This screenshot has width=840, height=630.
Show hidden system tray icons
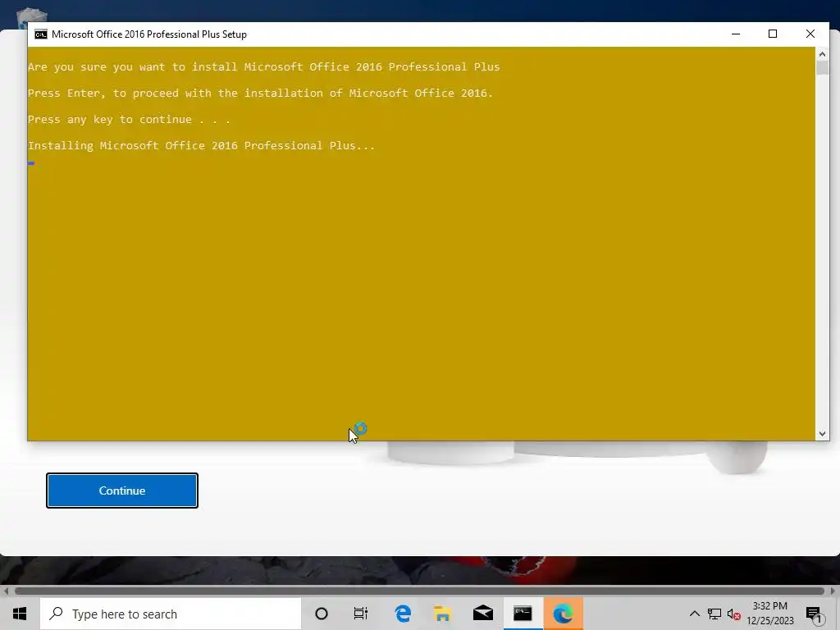tap(694, 614)
